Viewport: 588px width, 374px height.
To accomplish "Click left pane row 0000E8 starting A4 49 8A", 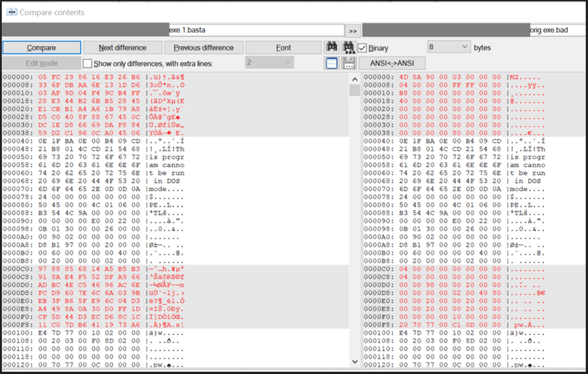I will tap(94, 309).
